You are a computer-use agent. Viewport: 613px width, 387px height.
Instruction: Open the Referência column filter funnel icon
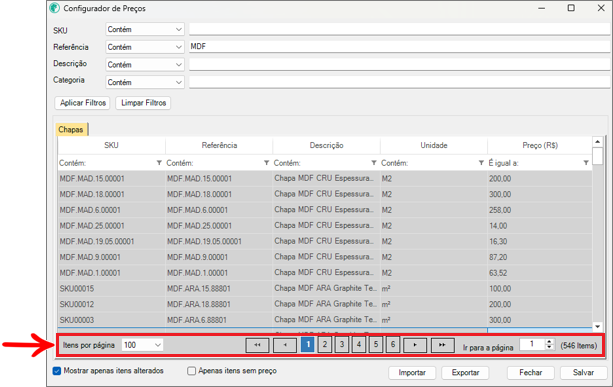click(266, 163)
